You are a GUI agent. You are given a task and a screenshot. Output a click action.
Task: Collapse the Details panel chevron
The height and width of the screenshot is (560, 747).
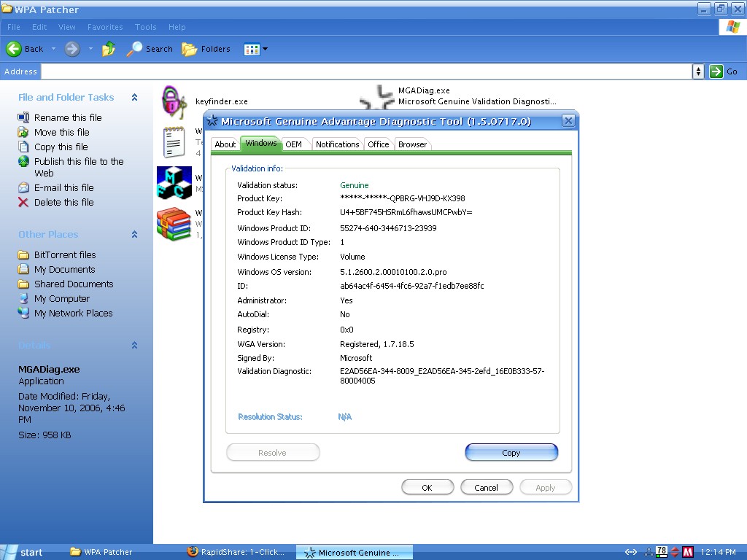tap(134, 345)
